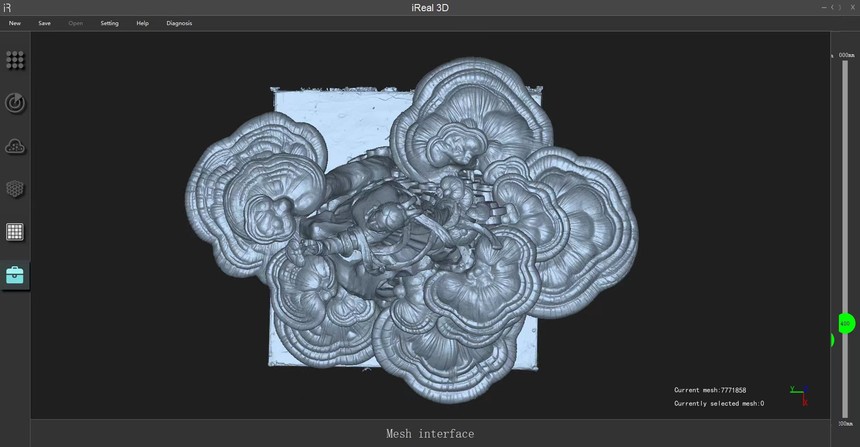This screenshot has height=447, width=860.
Task: Click the 'Currently selected mesh:0' readout
Action: pos(718,403)
